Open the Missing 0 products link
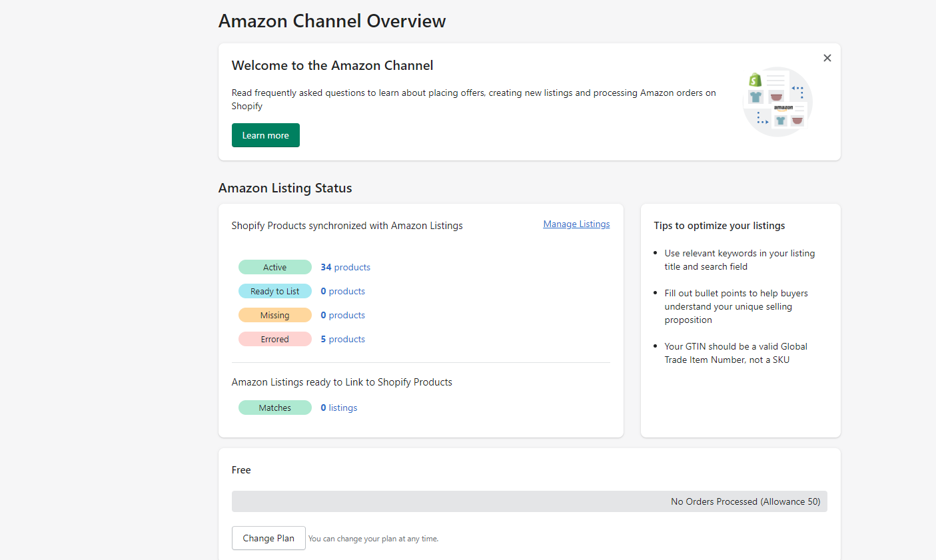 click(342, 315)
